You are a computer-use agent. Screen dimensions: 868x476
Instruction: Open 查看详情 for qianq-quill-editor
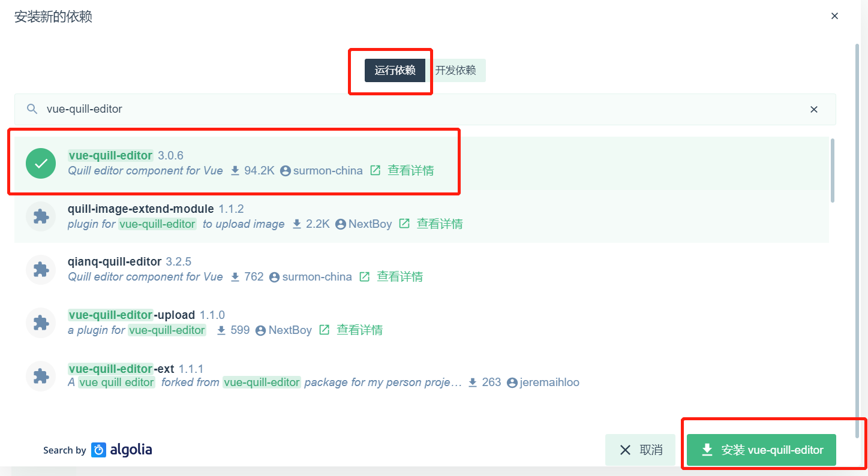tap(400, 276)
